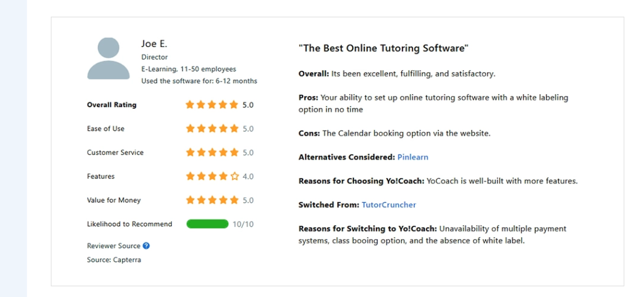The image size is (644, 297).
Task: Click the first Features rating star
Action: (190, 176)
